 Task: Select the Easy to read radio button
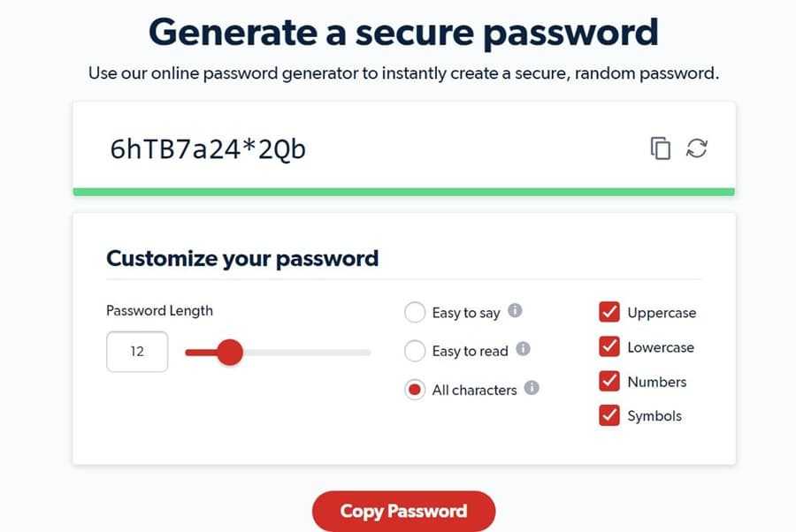414,350
